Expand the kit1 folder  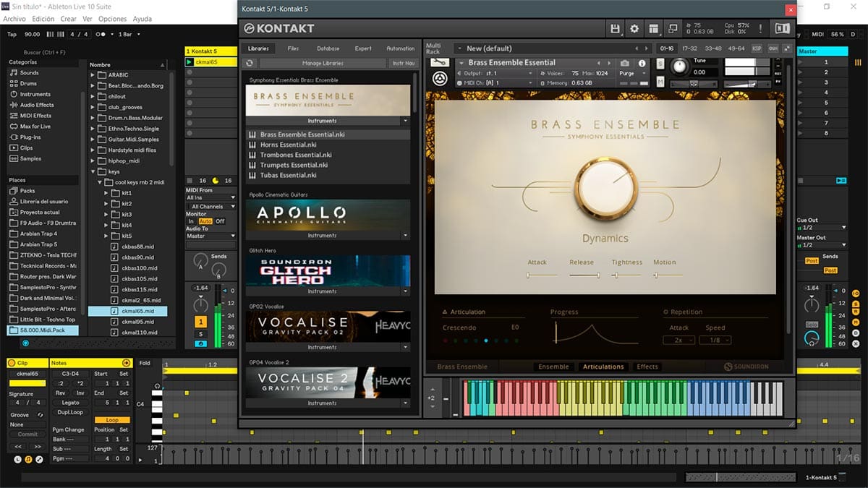click(x=106, y=194)
